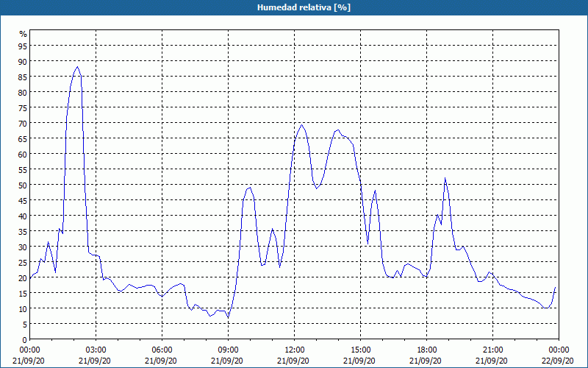The height and width of the screenshot is (368, 588).
Task: Select the 40 y-axis label
Action: click(23, 216)
